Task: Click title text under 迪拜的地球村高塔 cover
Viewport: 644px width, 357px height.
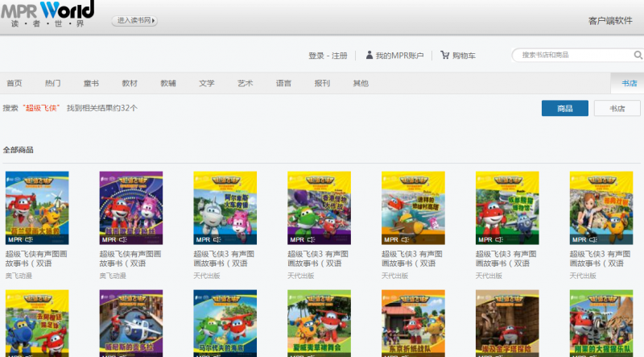Action: click(x=412, y=259)
